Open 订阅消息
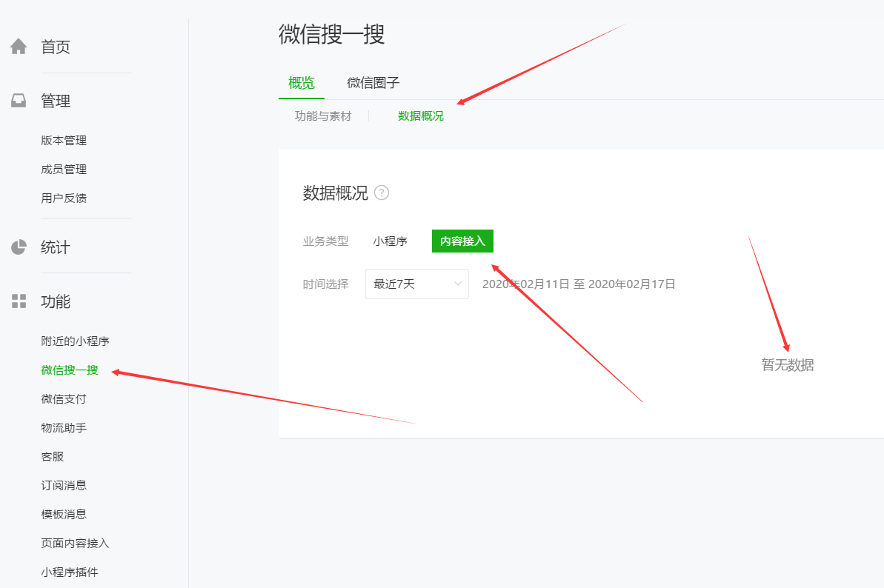The height and width of the screenshot is (588, 884). (x=64, y=486)
